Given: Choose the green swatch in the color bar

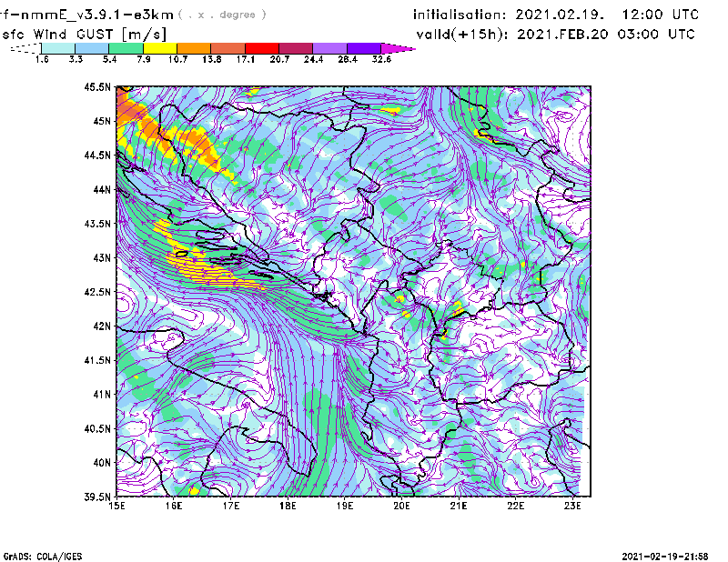Looking at the screenshot, I should (126, 48).
